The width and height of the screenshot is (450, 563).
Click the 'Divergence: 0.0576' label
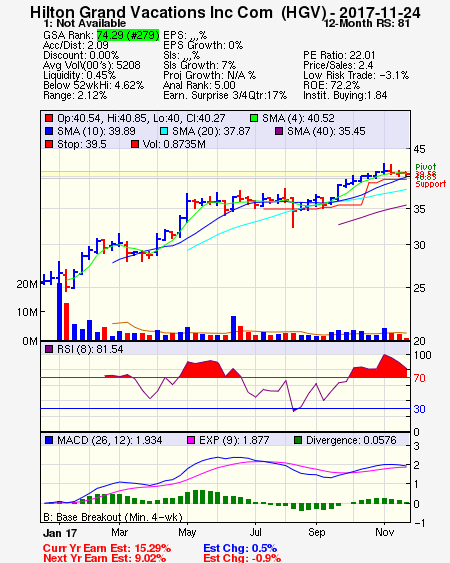coord(351,440)
